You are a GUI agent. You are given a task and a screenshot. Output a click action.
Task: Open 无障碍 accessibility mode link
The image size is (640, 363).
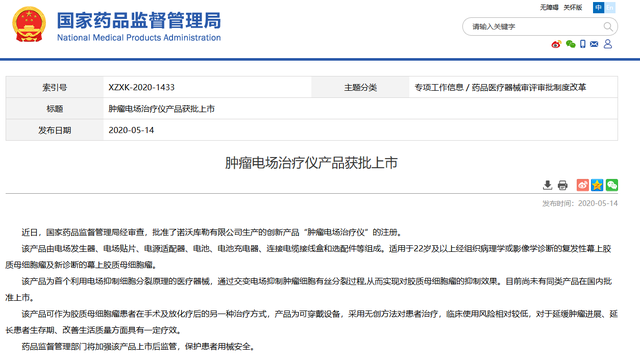click(549, 7)
